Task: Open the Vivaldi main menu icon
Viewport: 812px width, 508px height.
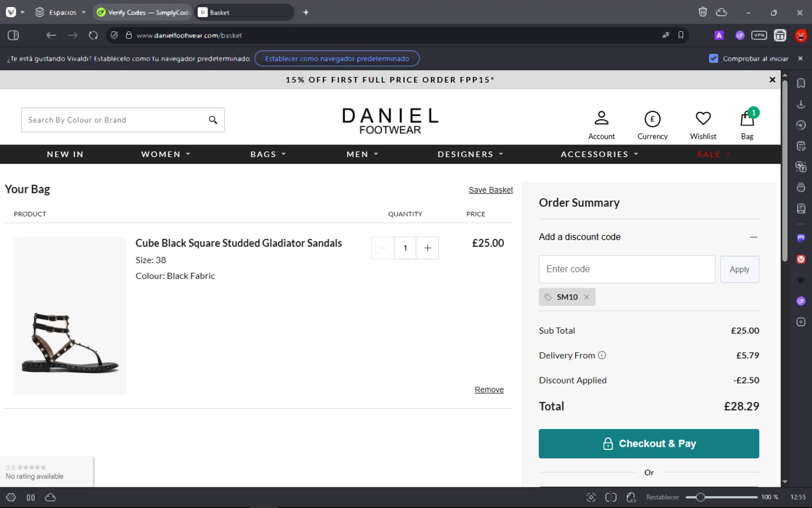Action: pyautogui.click(x=11, y=12)
